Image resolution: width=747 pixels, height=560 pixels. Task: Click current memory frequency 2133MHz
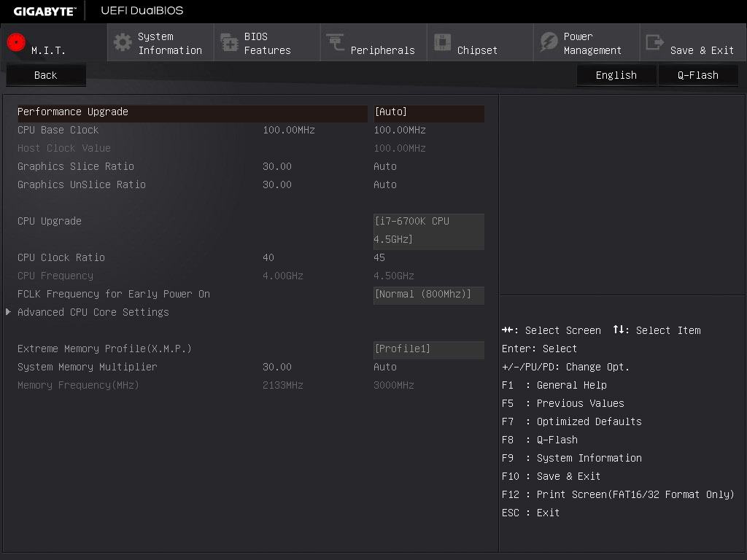(282, 385)
